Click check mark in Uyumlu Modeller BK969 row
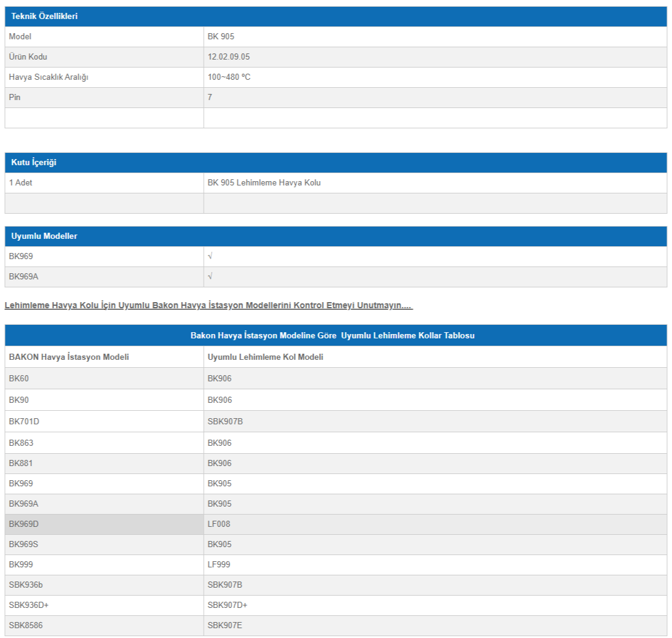This screenshot has width=672, height=638. point(210,257)
